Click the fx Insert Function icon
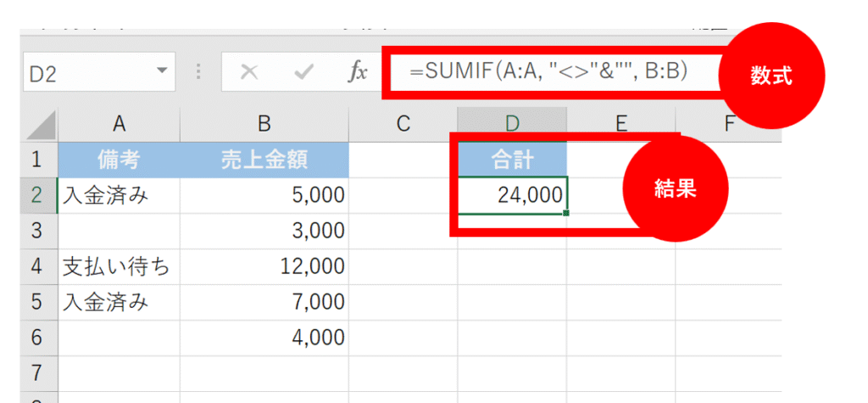Viewport: 868px width, 403px height. click(358, 73)
